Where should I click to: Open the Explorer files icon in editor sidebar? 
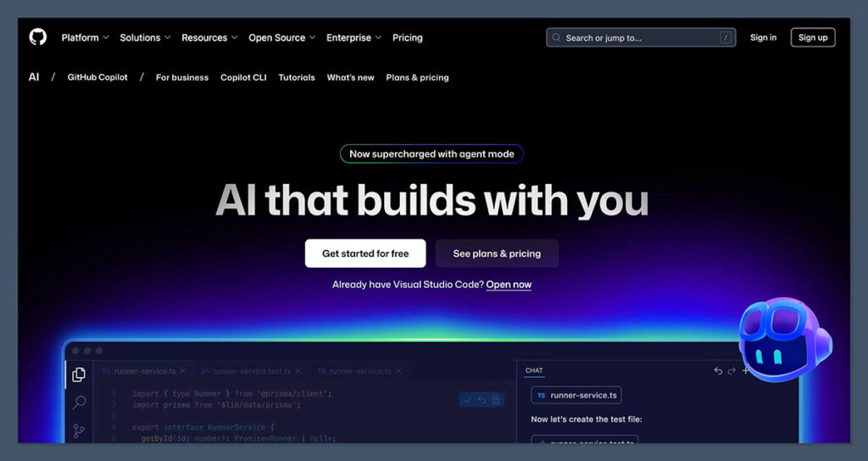click(x=79, y=374)
